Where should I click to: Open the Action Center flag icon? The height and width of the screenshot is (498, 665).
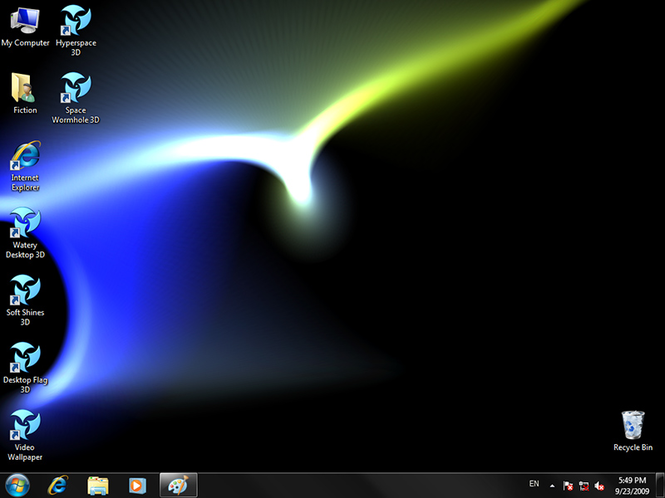(x=568, y=486)
